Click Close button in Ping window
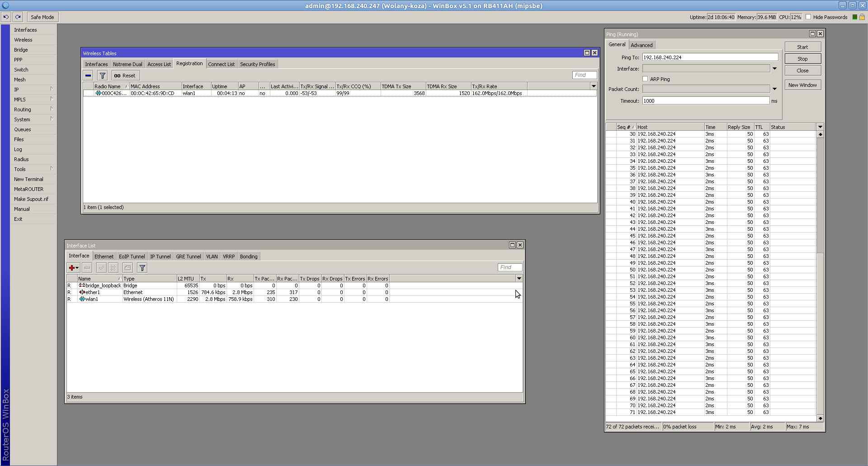The width and height of the screenshot is (868, 466). pos(802,71)
